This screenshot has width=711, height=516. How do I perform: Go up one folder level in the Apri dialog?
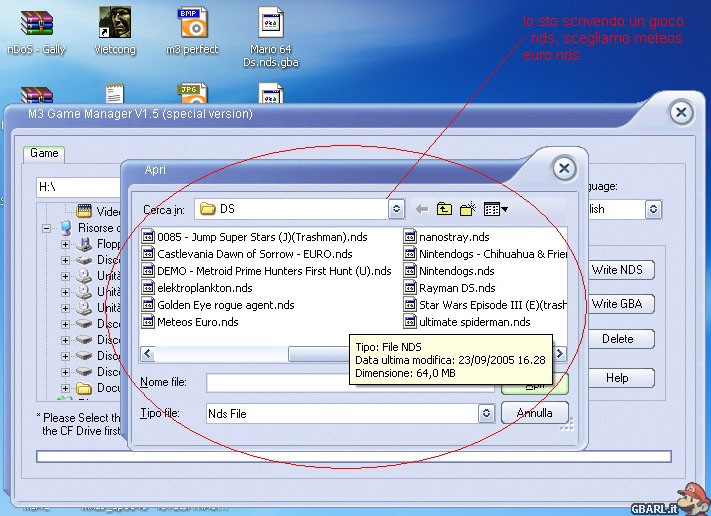[x=444, y=209]
